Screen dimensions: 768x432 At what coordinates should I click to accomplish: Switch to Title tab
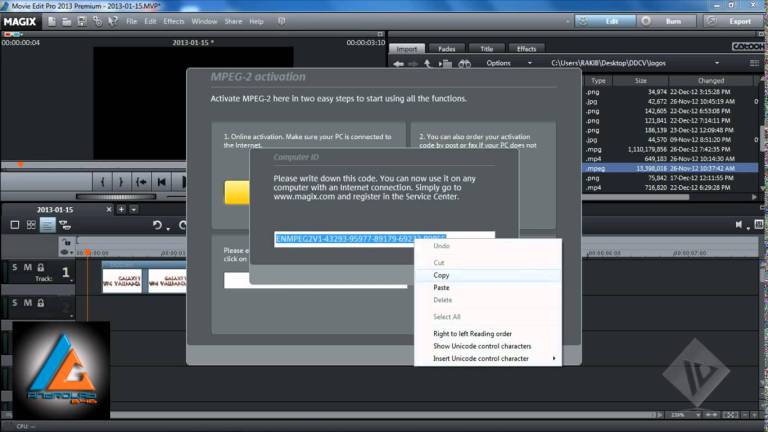pos(486,48)
